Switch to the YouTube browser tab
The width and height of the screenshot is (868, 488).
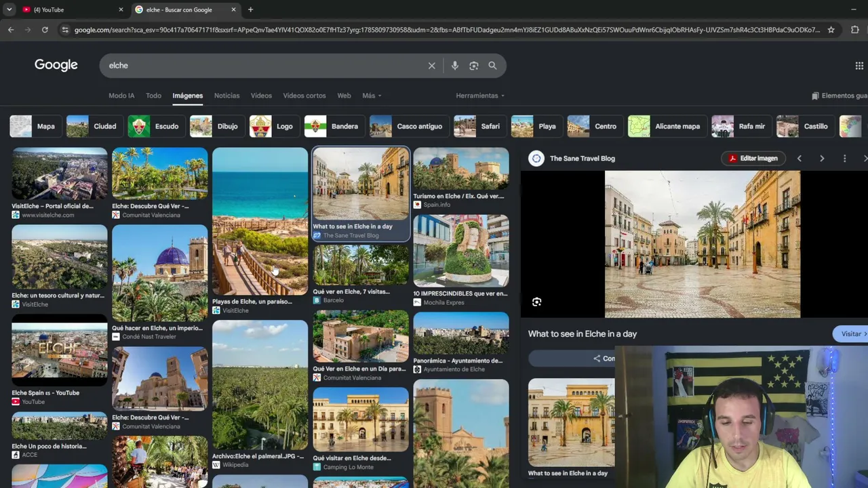click(x=73, y=9)
